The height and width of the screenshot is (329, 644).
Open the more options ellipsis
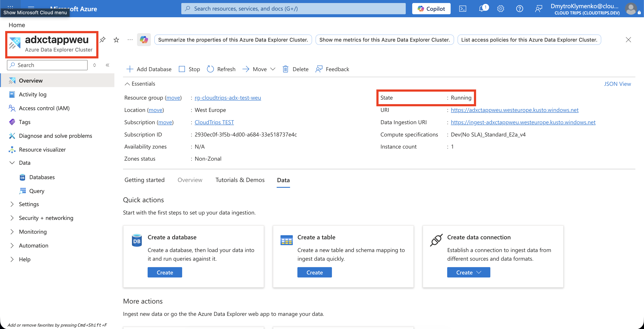(130, 40)
